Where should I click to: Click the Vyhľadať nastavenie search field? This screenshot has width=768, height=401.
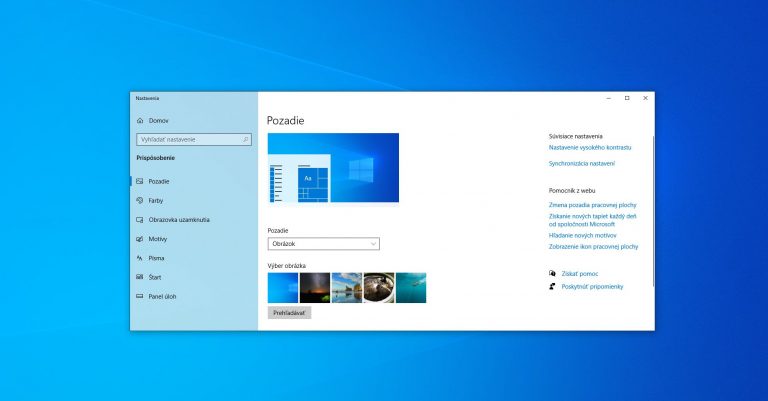[193, 139]
